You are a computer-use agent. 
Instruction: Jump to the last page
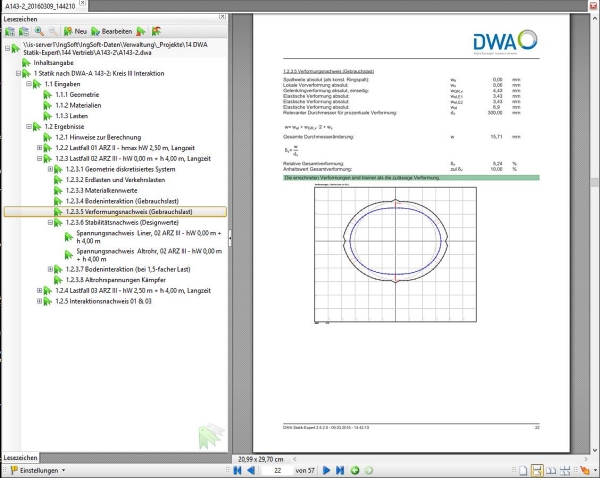click(341, 469)
